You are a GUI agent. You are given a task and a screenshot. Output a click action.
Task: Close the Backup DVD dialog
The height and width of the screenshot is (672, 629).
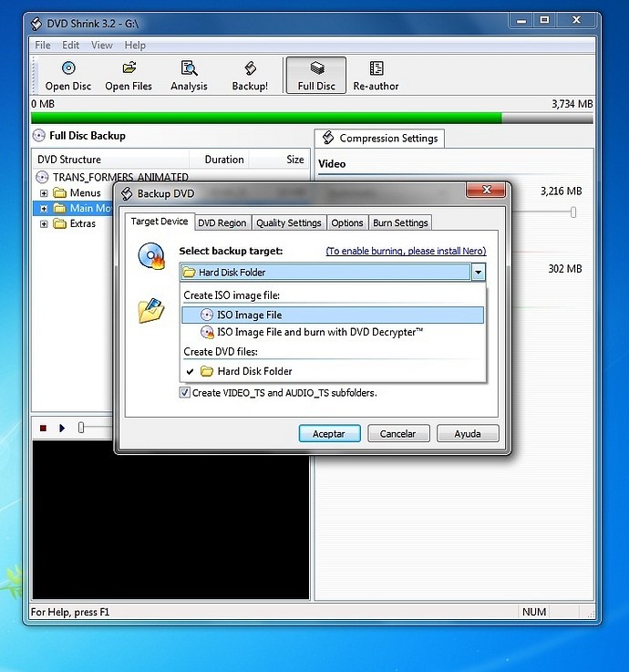point(486,191)
